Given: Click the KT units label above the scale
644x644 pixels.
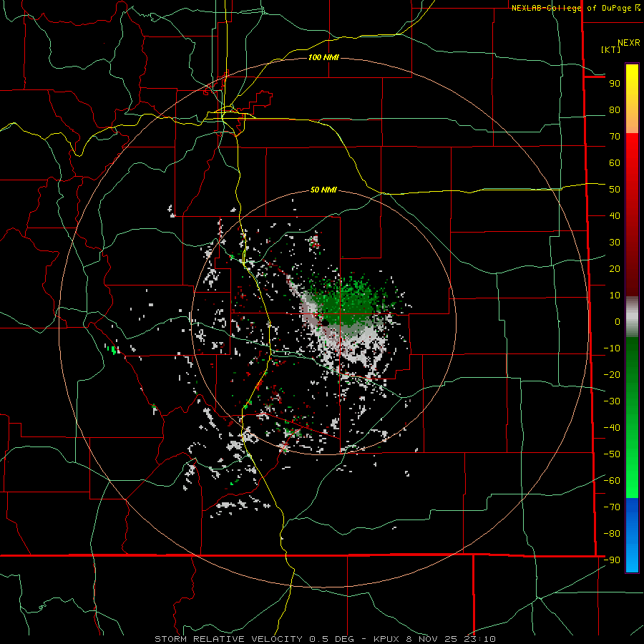Looking at the screenshot, I should click(611, 49).
